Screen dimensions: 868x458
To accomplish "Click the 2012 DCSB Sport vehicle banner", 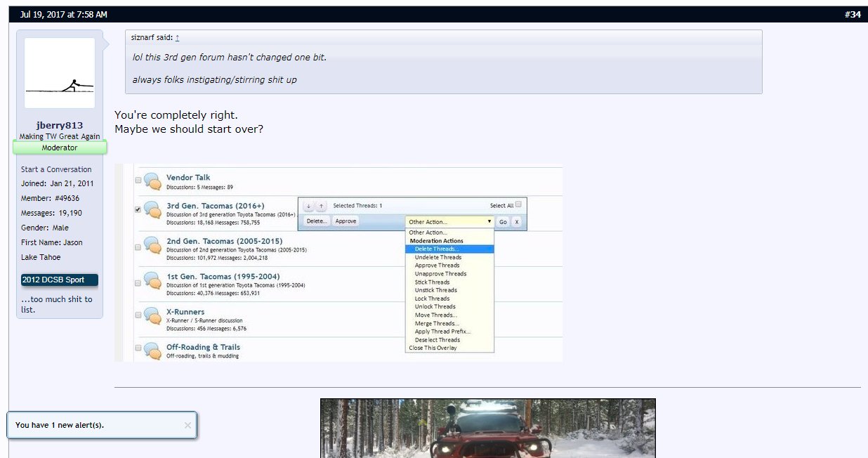I will pos(60,280).
